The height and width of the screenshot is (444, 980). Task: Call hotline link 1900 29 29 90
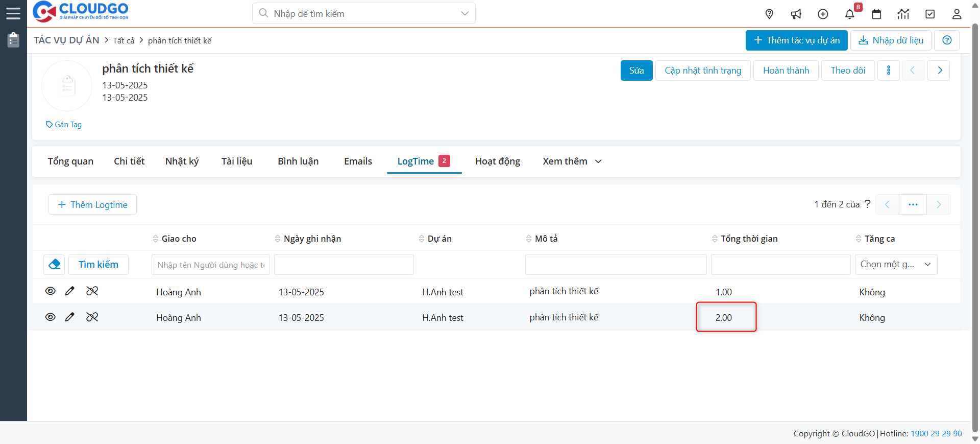pos(936,433)
